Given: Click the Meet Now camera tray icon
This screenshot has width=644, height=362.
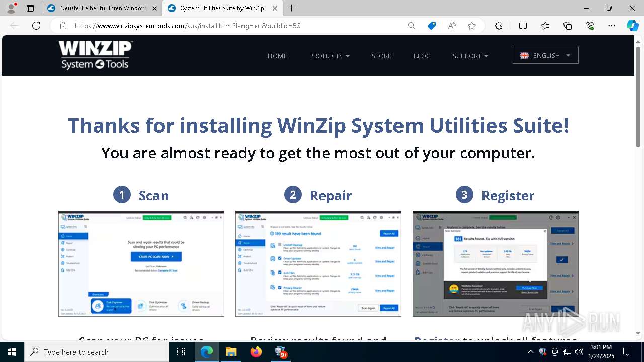Looking at the screenshot, I should click(x=555, y=352).
